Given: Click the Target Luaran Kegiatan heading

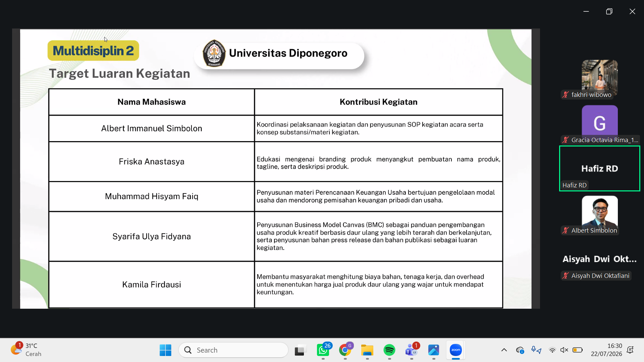Looking at the screenshot, I should [120, 74].
